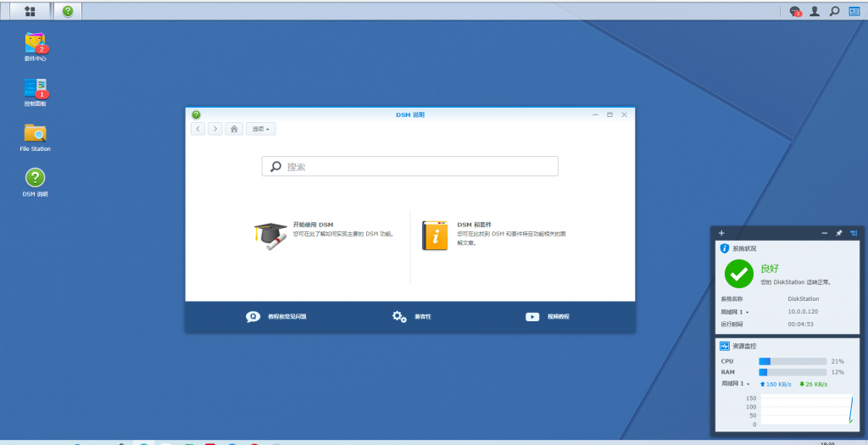Click the 160 KB/s upload rate
Screen dimensions: 868x445
pyautogui.click(x=776, y=384)
